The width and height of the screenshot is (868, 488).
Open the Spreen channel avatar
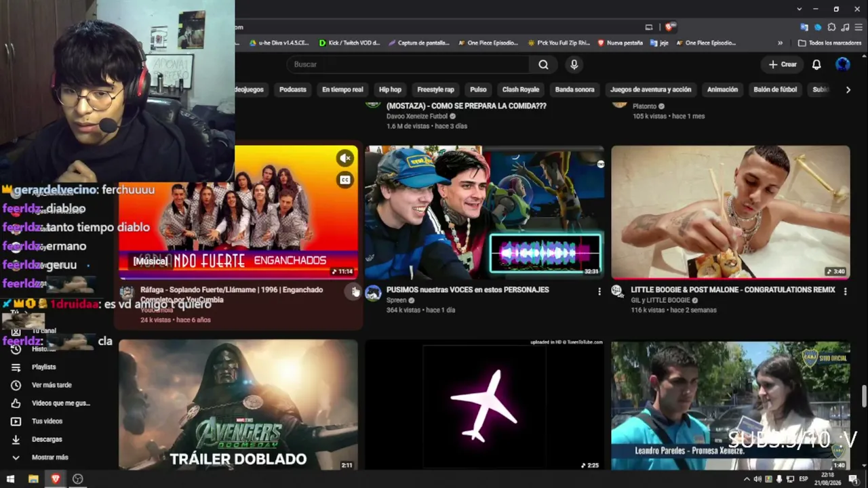[x=373, y=293]
